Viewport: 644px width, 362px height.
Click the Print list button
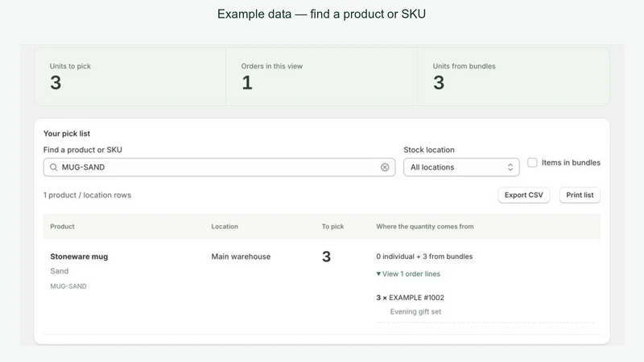click(x=580, y=195)
